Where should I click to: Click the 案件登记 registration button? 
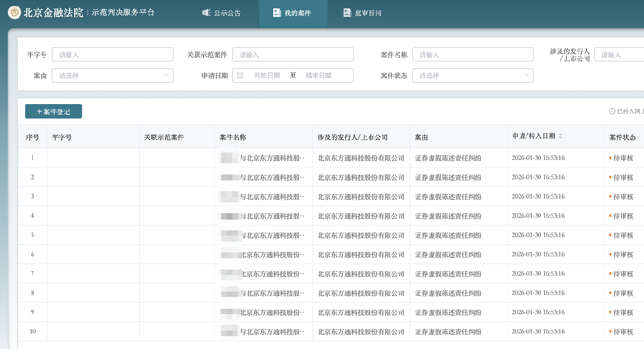(53, 111)
